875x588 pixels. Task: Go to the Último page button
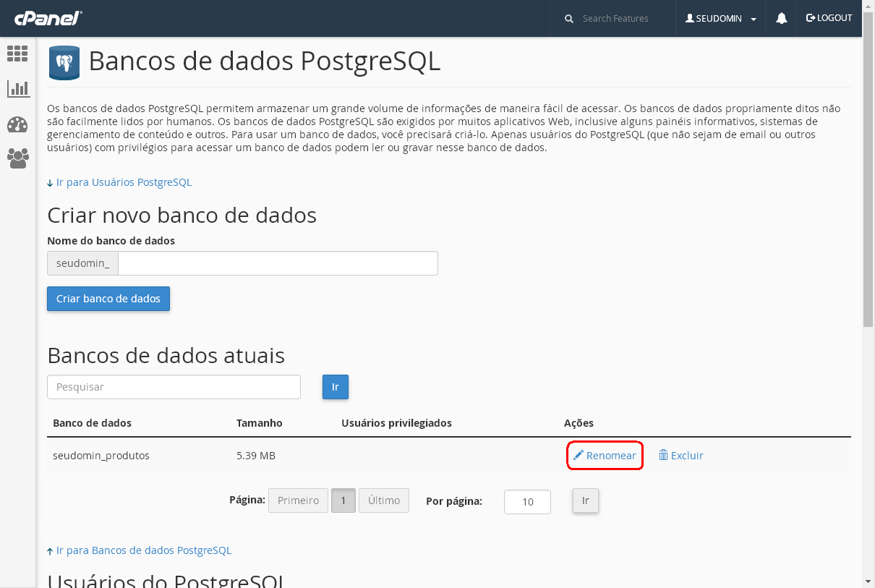tap(384, 500)
